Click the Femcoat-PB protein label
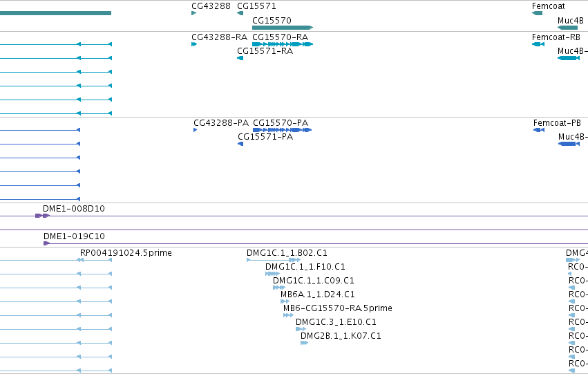Image resolution: width=588 pixels, height=374 pixels. (557, 123)
